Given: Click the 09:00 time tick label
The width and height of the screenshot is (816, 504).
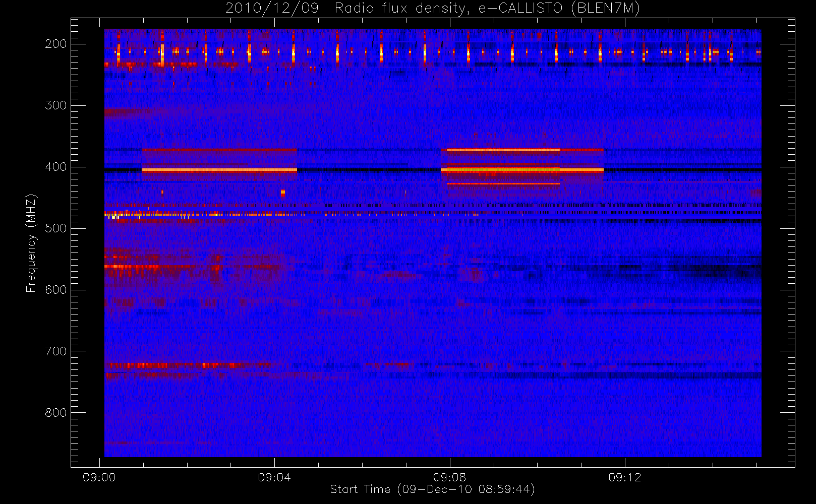Looking at the screenshot, I should (x=99, y=477).
